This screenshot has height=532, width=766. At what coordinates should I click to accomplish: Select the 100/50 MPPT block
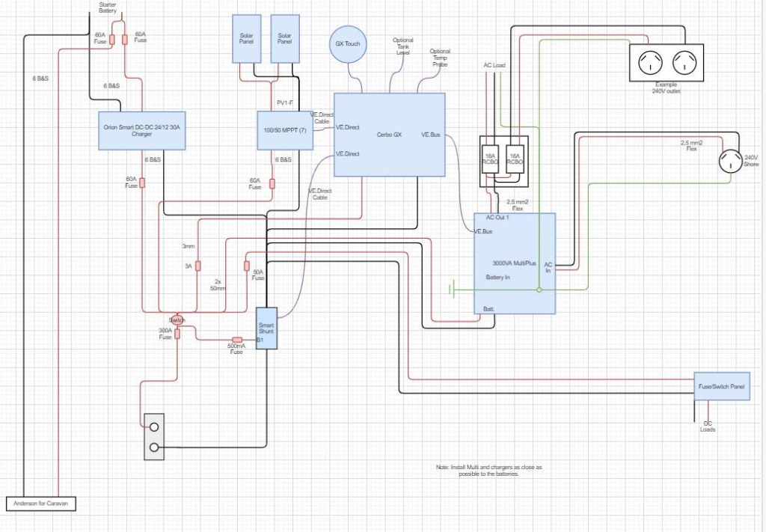coord(285,130)
